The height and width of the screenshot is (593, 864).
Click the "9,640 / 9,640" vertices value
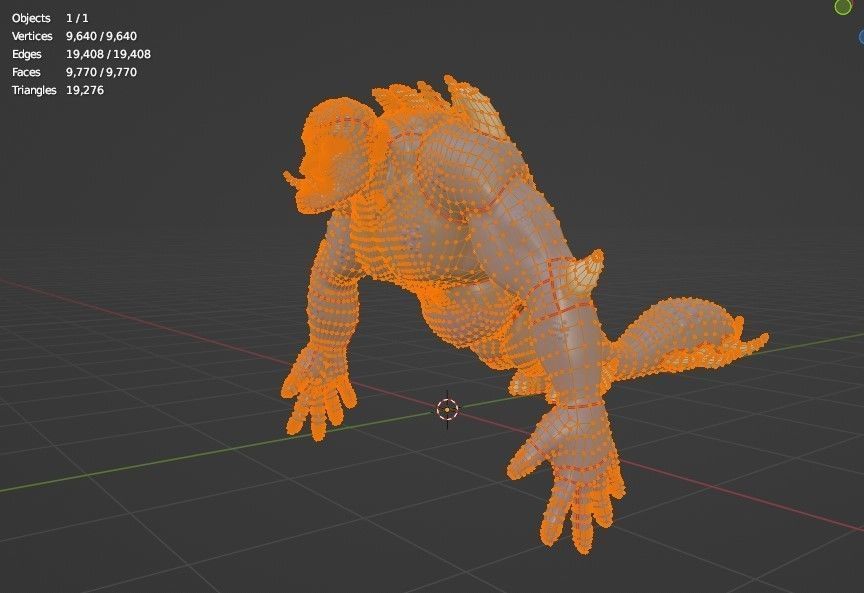click(101, 36)
